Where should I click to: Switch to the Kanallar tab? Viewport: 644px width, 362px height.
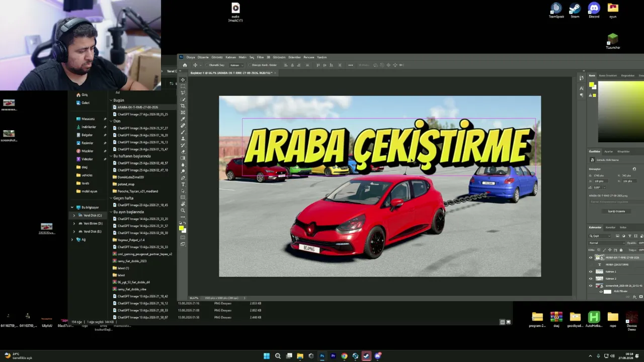pyautogui.click(x=610, y=227)
